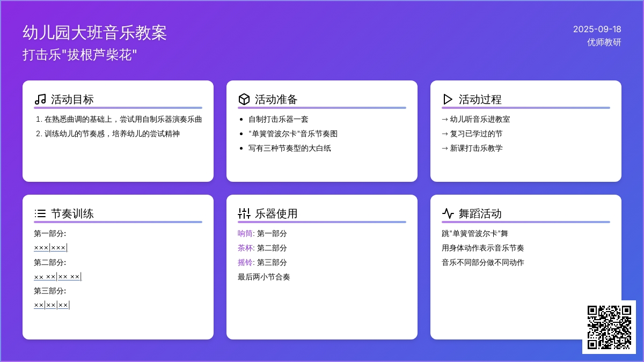This screenshot has width=644, height=362.
Task: Click the music note icon beside 活动目标
Action: pyautogui.click(x=40, y=99)
